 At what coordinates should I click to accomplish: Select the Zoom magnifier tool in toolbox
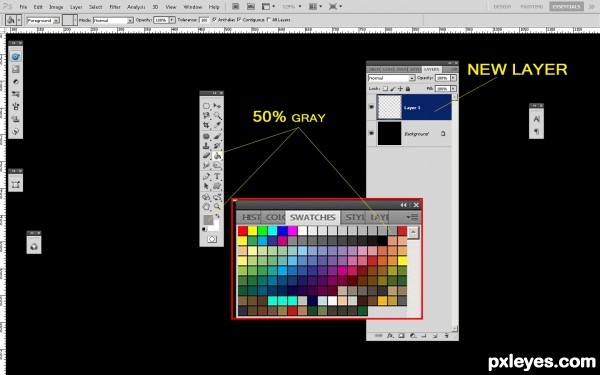[217, 207]
